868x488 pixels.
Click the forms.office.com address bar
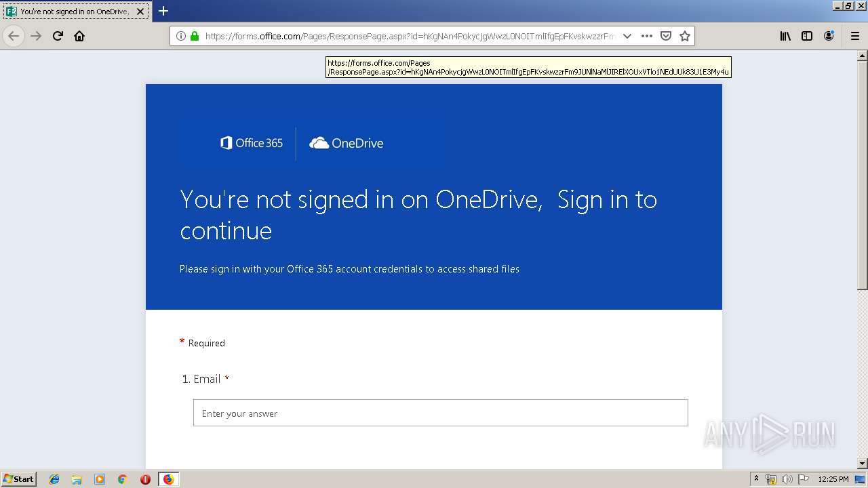pyautogui.click(x=410, y=36)
